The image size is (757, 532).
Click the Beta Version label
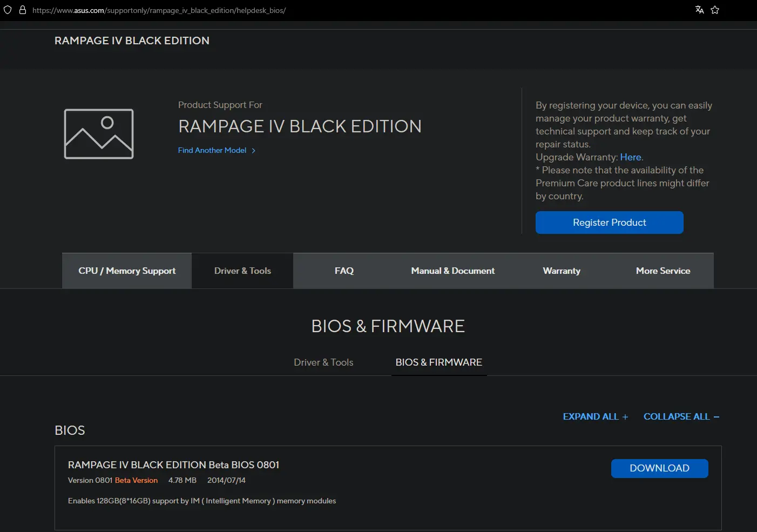(x=136, y=480)
